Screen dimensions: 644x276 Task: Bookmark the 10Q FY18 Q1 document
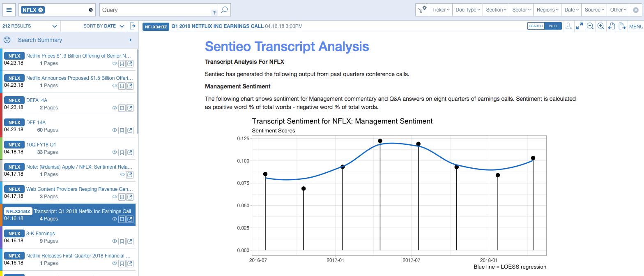point(122,152)
